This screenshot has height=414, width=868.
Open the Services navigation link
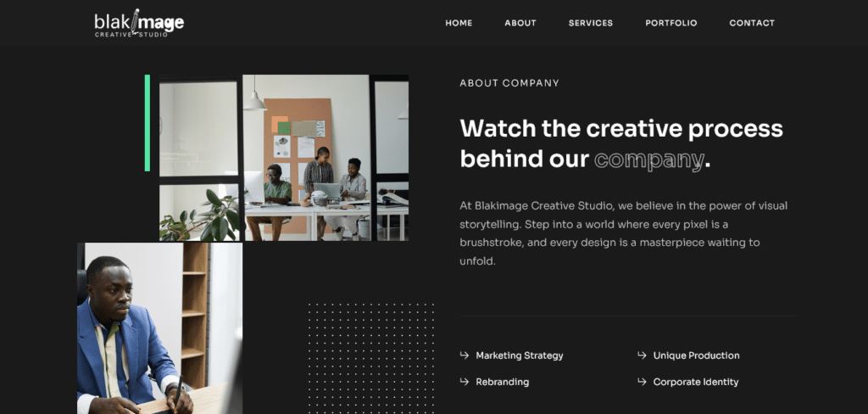point(591,23)
